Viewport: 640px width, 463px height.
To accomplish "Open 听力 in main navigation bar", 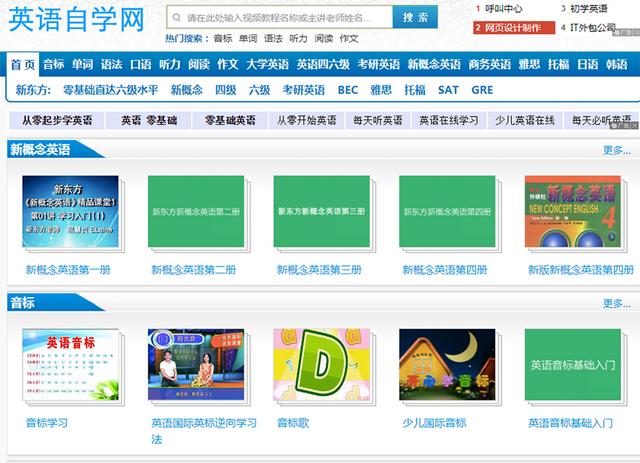I will 169,65.
